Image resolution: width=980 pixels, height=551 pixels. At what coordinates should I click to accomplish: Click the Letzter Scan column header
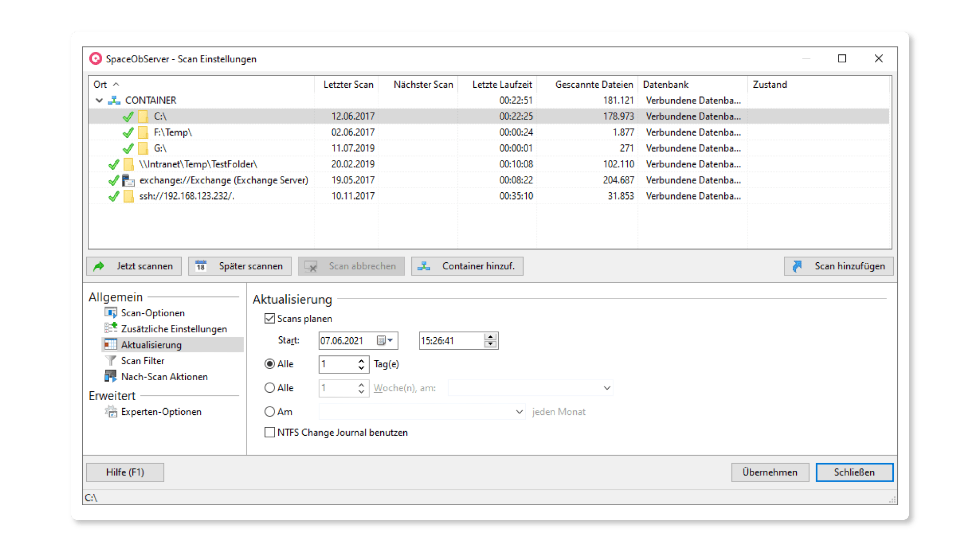point(348,84)
